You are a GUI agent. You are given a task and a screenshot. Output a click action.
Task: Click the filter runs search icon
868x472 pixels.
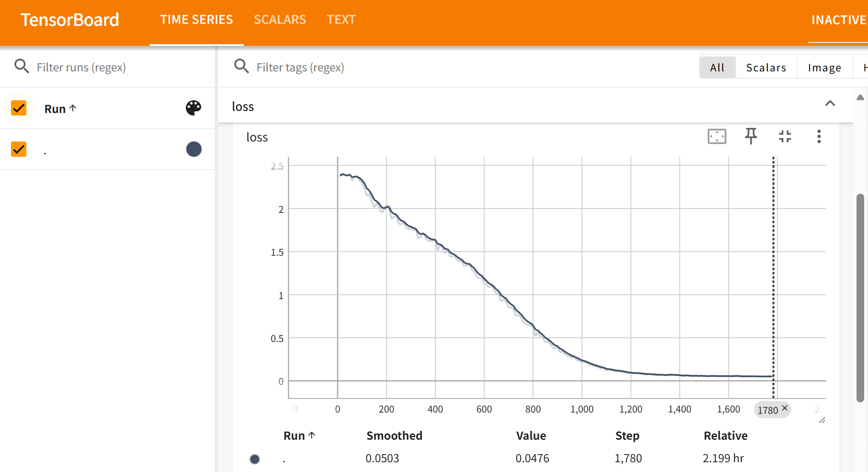(22, 67)
